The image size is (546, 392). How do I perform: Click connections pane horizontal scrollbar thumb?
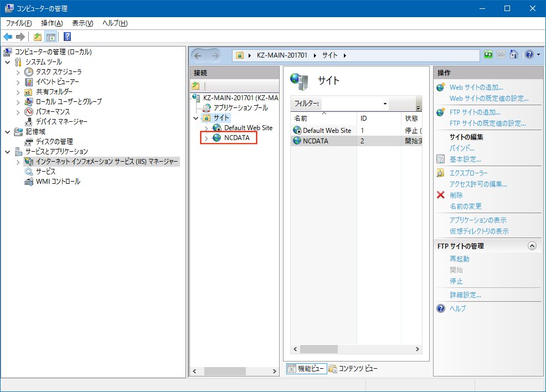225,371
